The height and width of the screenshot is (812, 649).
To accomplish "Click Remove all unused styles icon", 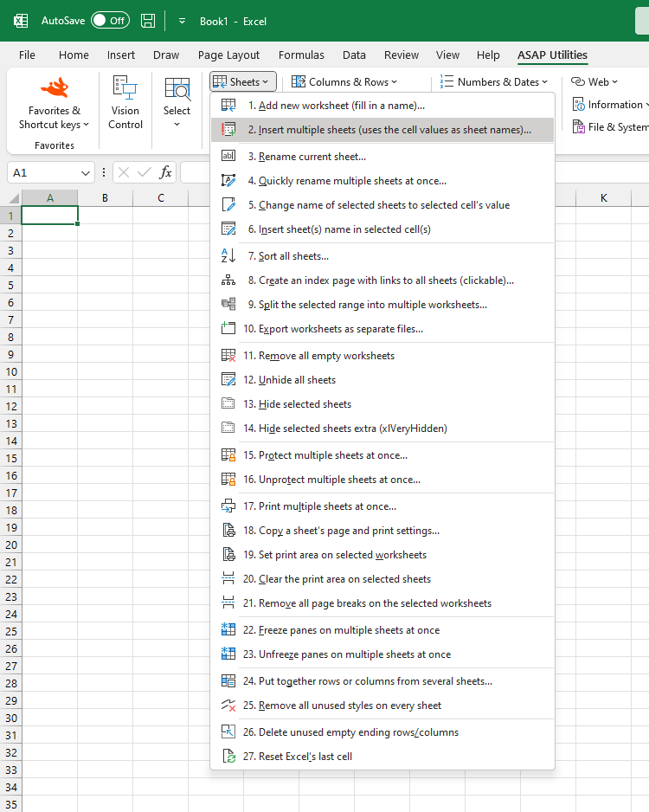I will 228,705.
